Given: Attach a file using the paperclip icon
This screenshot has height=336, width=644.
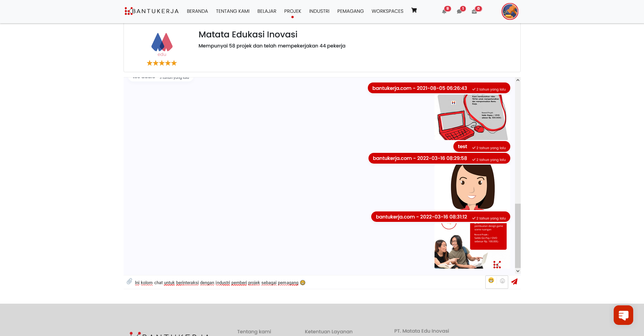Looking at the screenshot, I should pyautogui.click(x=129, y=281).
